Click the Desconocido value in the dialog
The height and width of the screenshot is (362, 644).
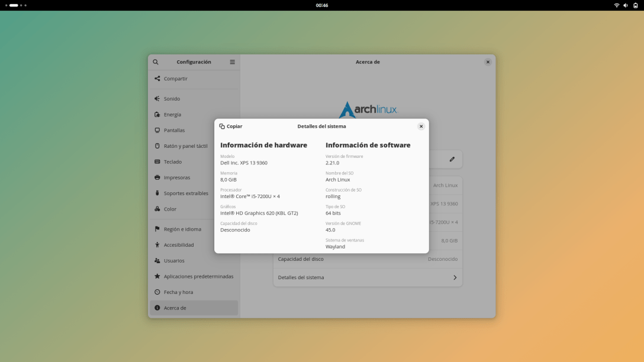(235, 230)
